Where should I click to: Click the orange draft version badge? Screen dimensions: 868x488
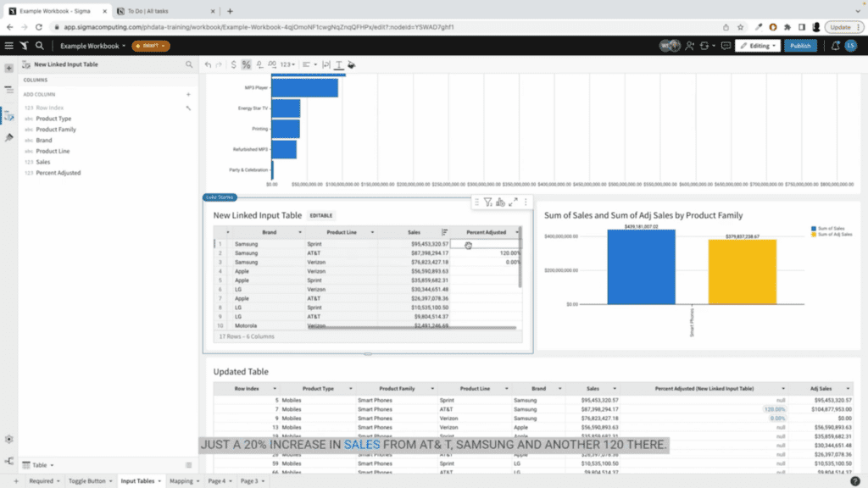151,46
